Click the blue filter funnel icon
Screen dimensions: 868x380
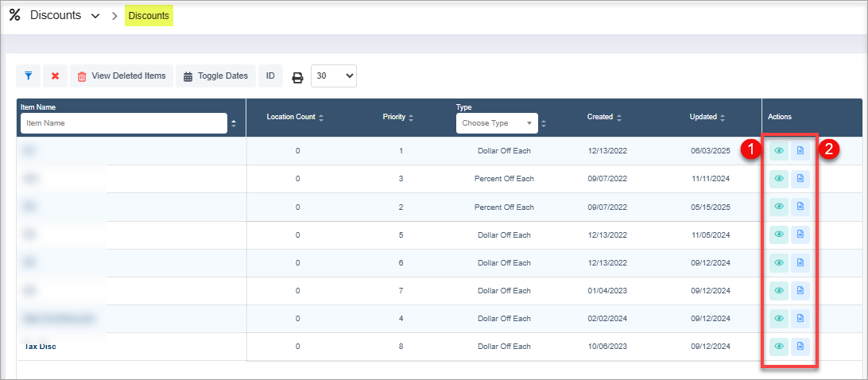(28, 76)
